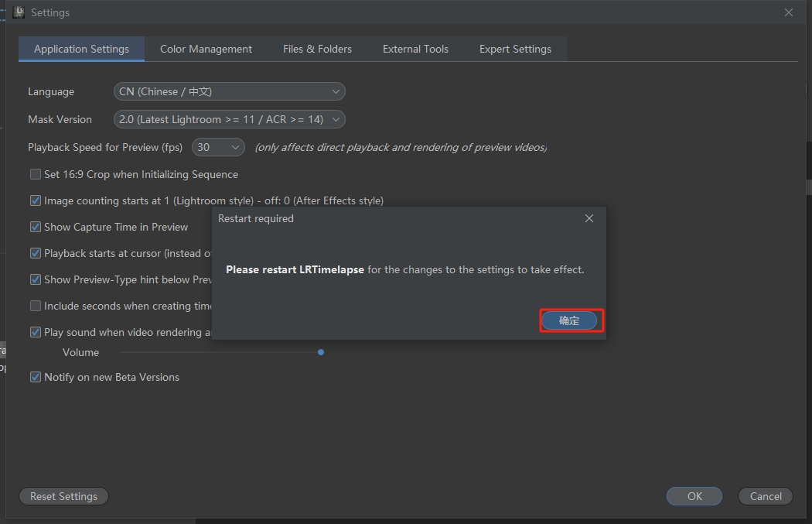Screen dimensions: 812x524
Task: Click the fps note about preview videos
Action: pos(401,148)
